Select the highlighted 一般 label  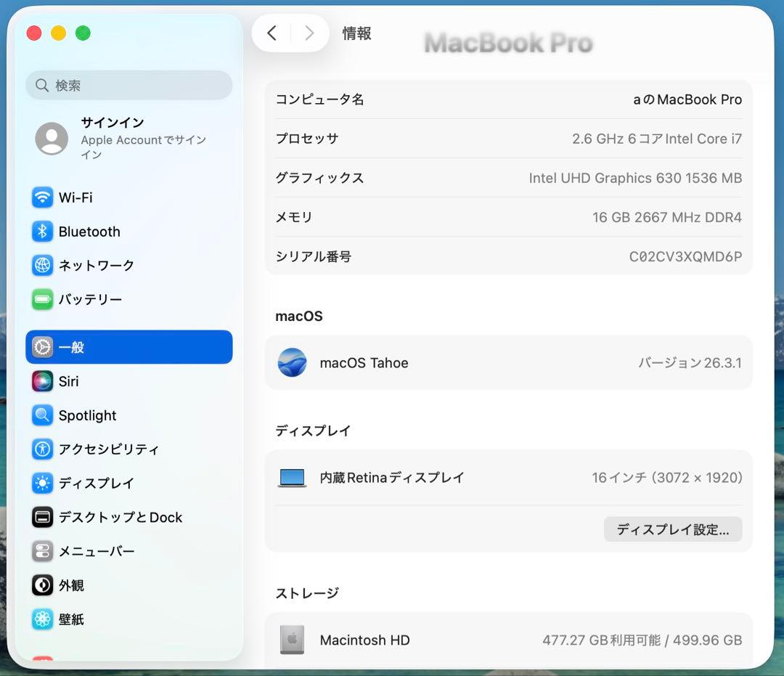pos(71,347)
